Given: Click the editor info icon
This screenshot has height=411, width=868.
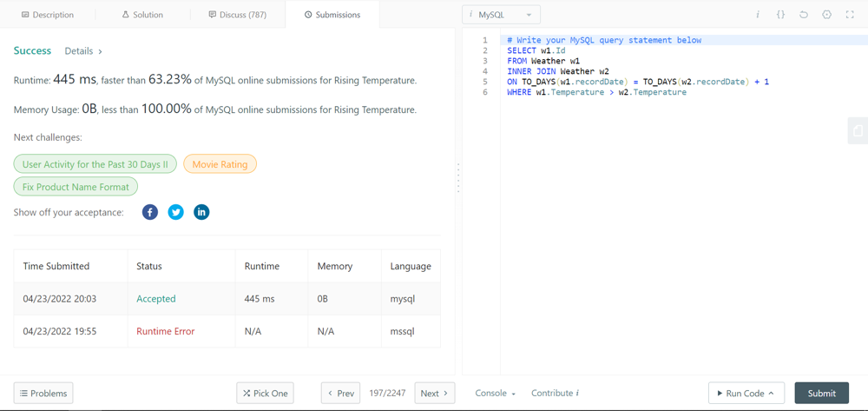Looking at the screenshot, I should (758, 15).
